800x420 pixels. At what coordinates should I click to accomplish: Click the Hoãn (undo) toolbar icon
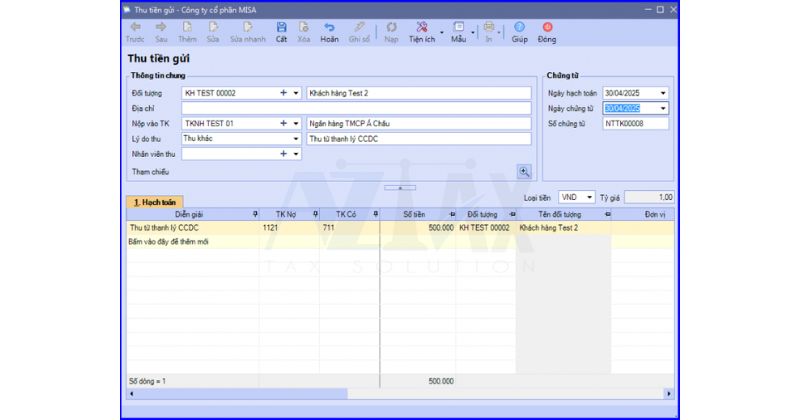(329, 31)
